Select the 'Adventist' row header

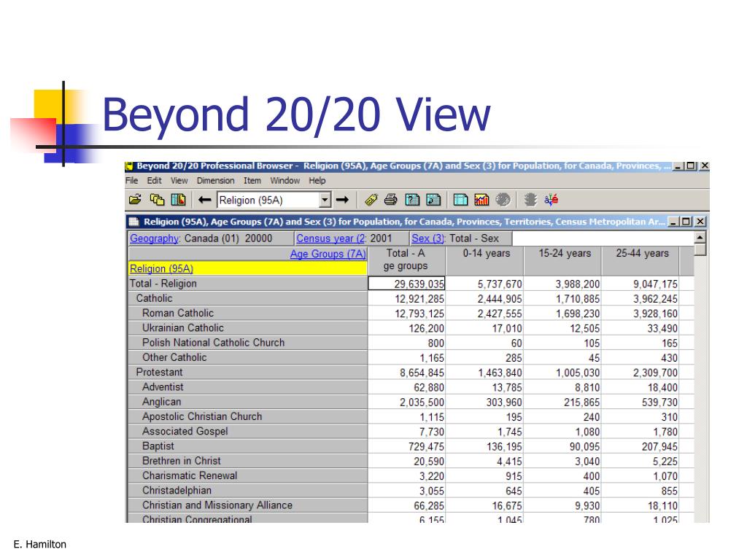click(248, 386)
